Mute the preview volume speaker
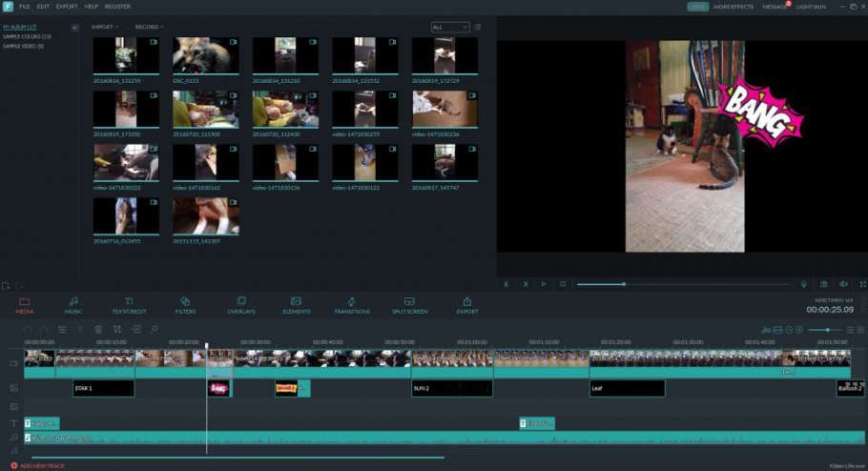This screenshot has width=868, height=471. coord(843,284)
